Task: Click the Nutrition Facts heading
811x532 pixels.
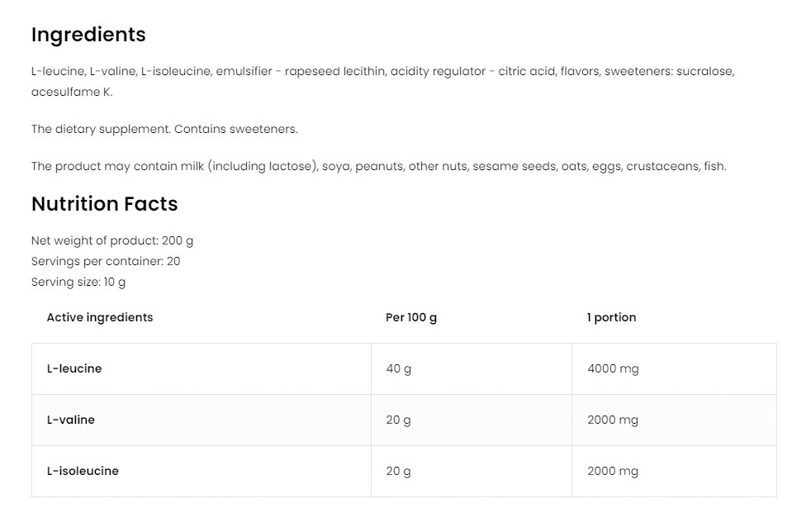Action: click(104, 204)
